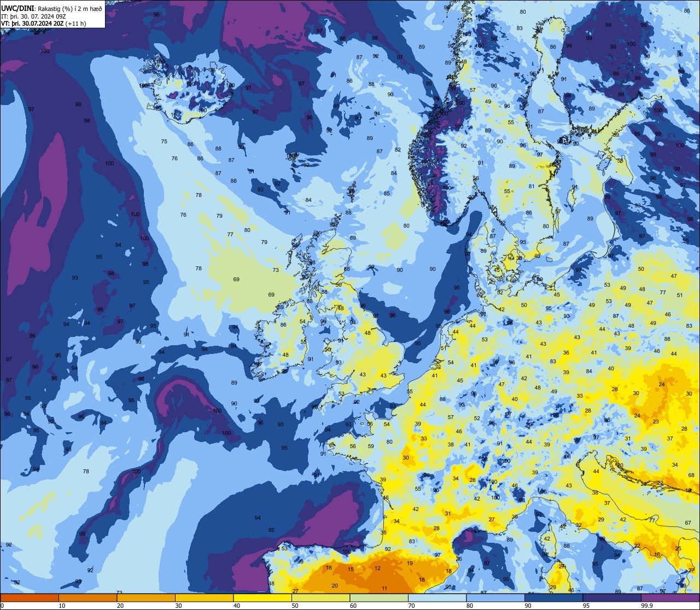Select the purple above-99.9 legend swatch
This screenshot has width=700, height=610.
click(670, 597)
